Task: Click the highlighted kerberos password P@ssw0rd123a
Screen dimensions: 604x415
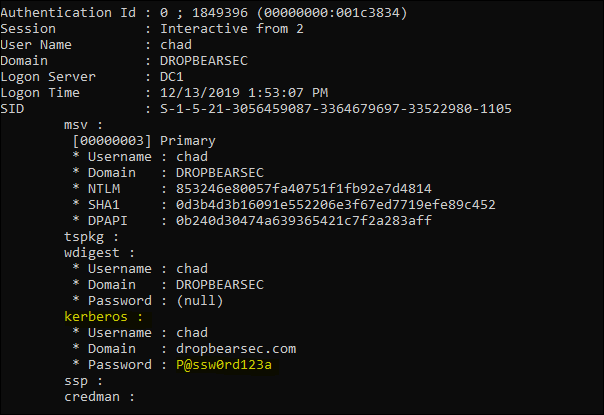Action: point(224,365)
